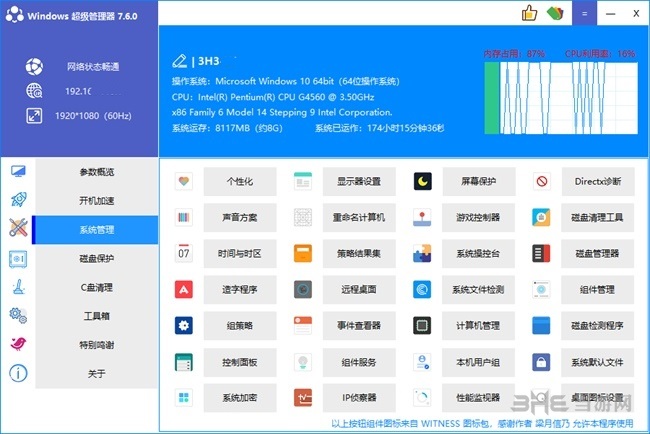Viewport: 650px width, 434px height.
Task: Click the lock icon beside 系统默认文件
Action: [541, 362]
